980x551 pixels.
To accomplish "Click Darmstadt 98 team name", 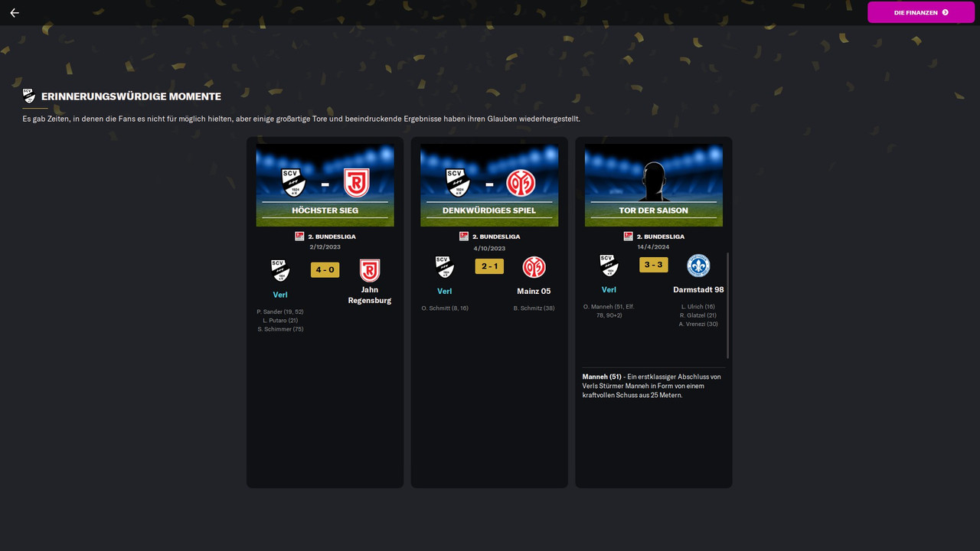I will (x=698, y=290).
